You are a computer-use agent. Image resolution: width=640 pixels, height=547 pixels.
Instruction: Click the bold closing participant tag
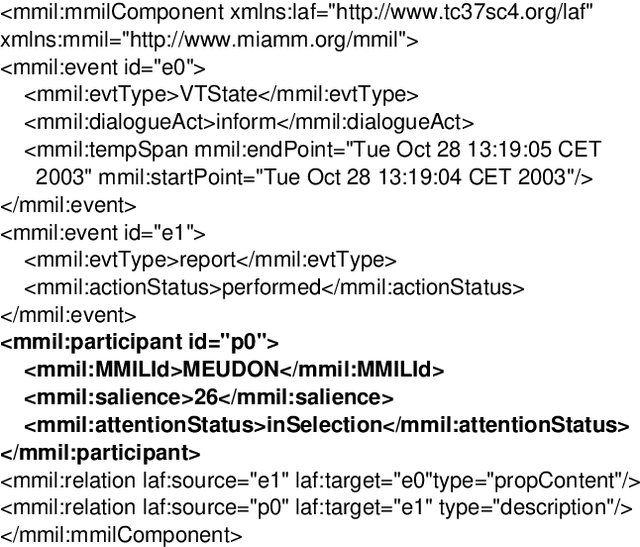101,451
